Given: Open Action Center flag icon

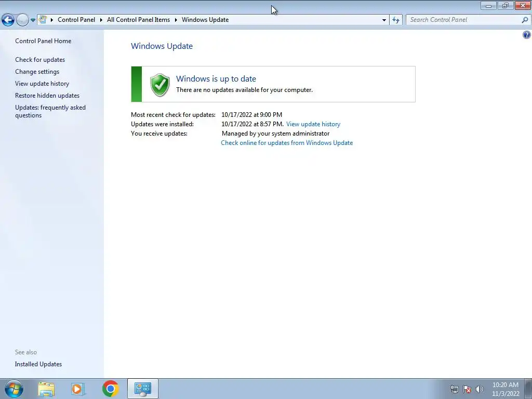Looking at the screenshot, I should tap(467, 389).
